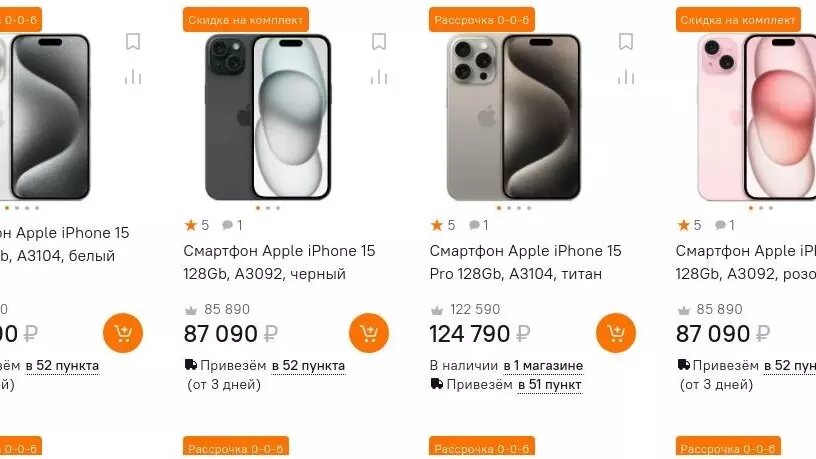Select first image dot of titanium iPhone
This screenshot has width=816, height=459.
499,208
